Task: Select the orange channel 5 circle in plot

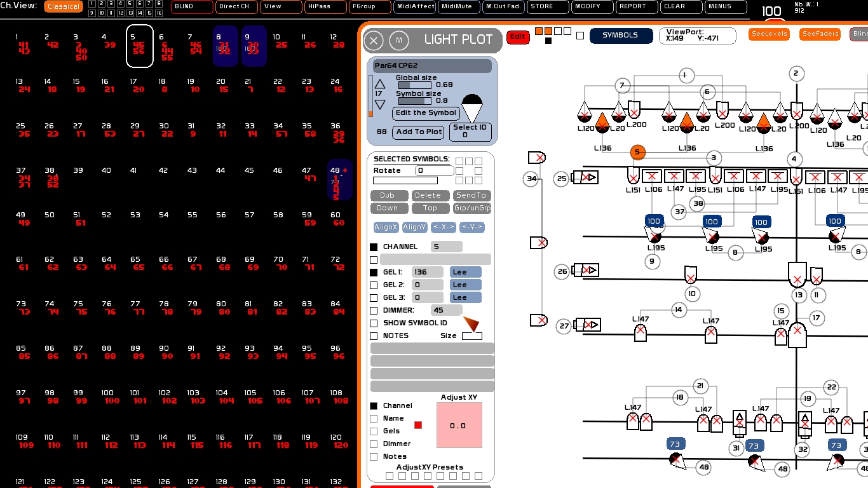Action: (x=637, y=152)
